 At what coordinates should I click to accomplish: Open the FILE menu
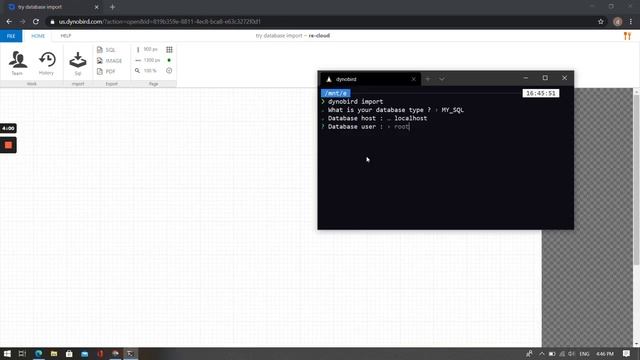(x=11, y=36)
